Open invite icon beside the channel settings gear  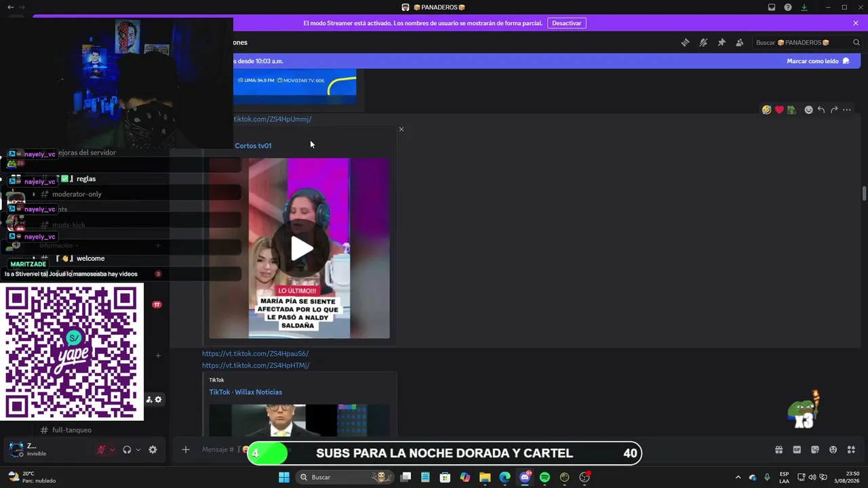point(149,400)
